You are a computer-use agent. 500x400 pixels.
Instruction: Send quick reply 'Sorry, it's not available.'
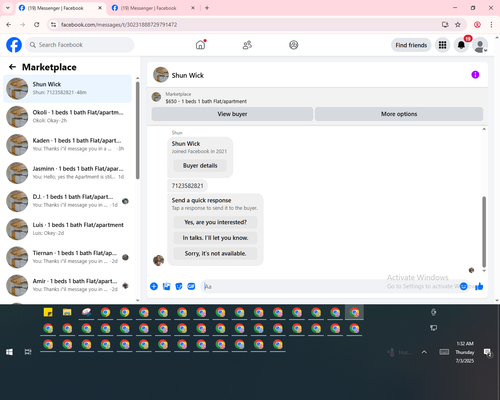tap(215, 253)
